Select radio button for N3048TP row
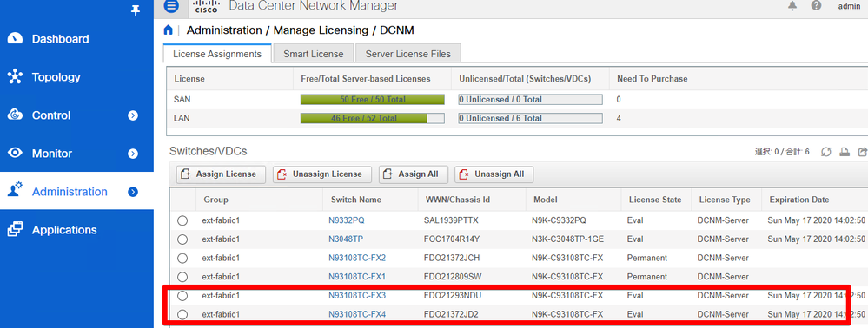868x328 pixels. coord(182,239)
